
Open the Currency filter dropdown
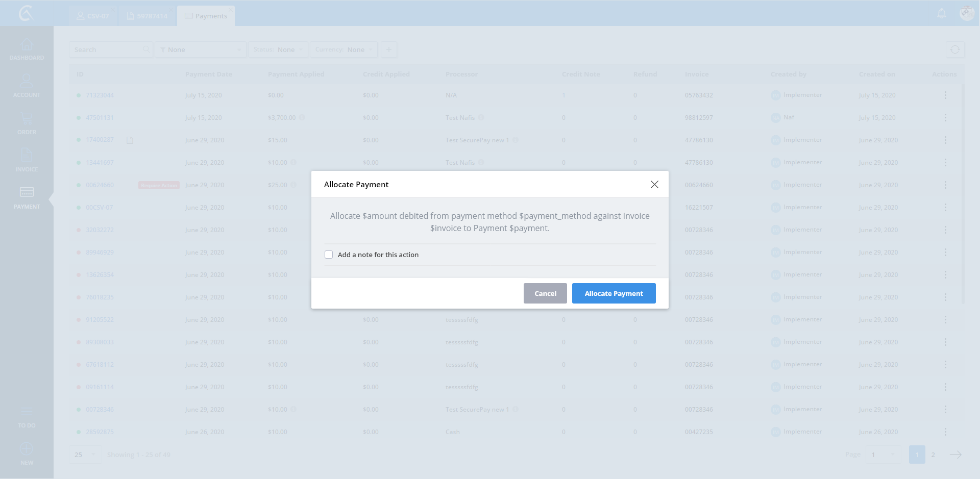[344, 50]
